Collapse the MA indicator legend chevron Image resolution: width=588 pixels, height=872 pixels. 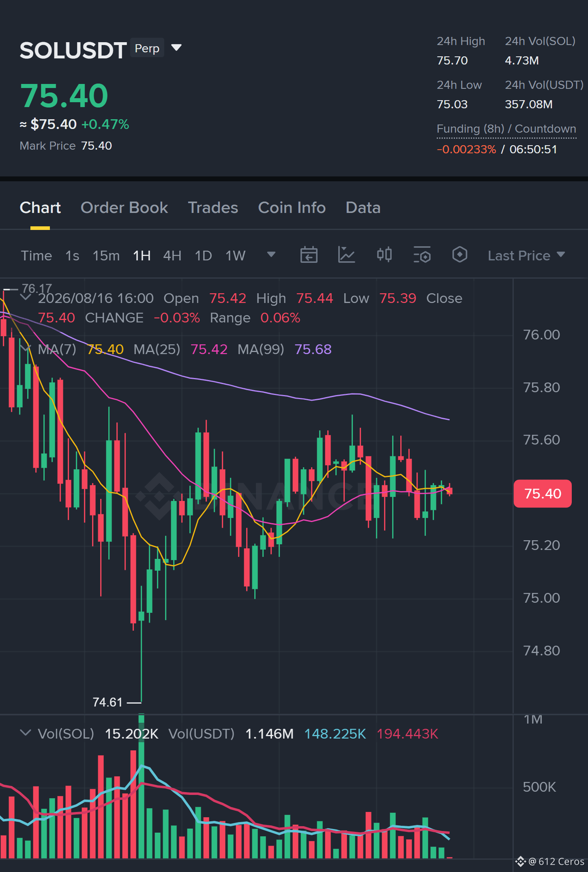(26, 348)
